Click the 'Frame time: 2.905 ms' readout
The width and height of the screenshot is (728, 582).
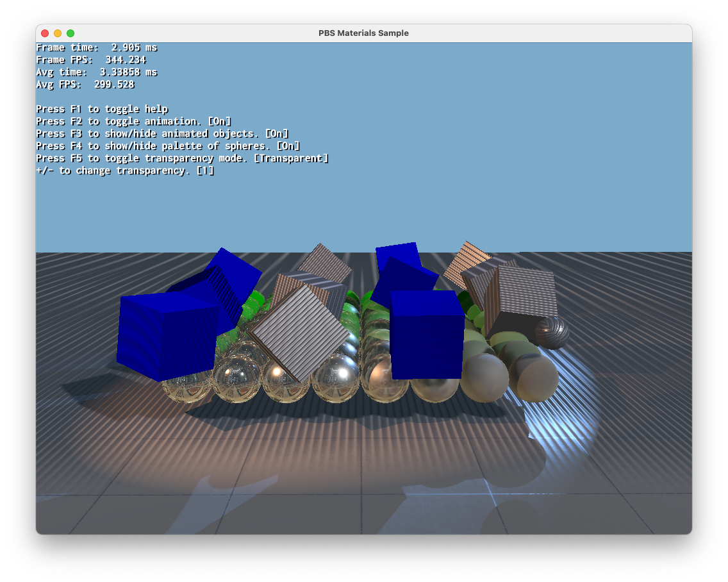[97, 47]
